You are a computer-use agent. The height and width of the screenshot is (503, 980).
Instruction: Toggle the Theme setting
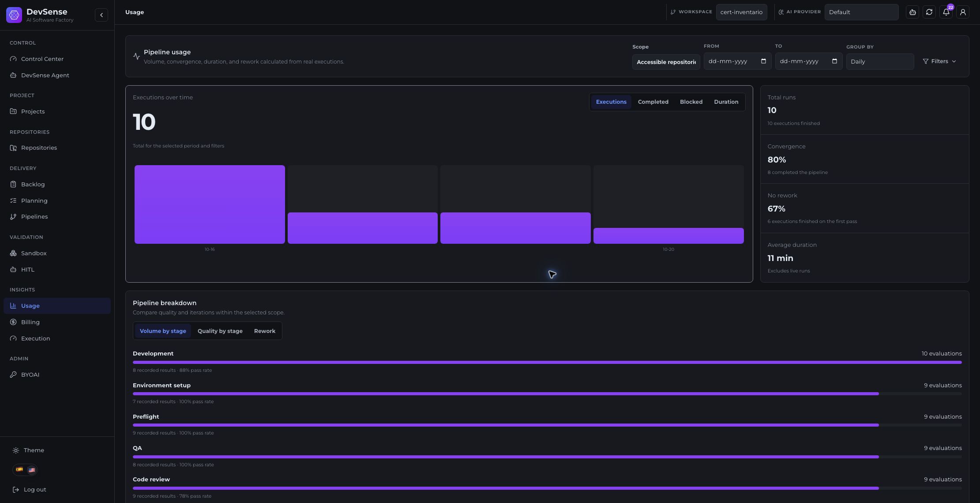tap(29, 450)
